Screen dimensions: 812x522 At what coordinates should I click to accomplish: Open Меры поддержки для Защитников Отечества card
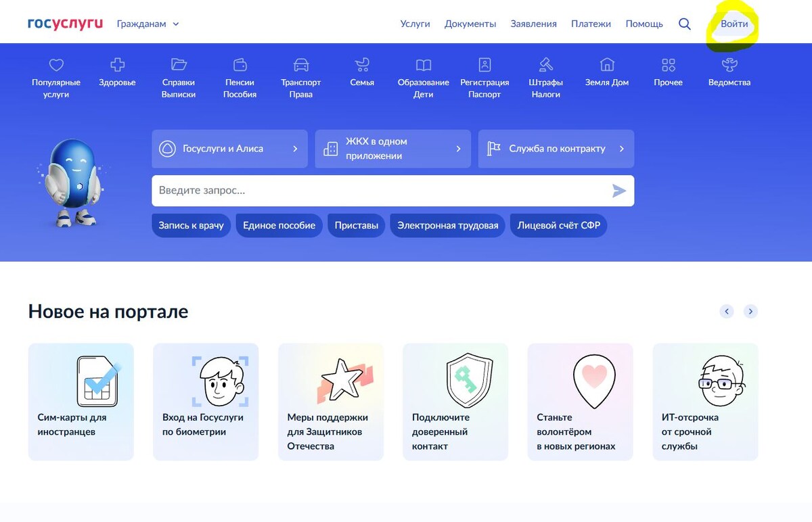pos(331,402)
